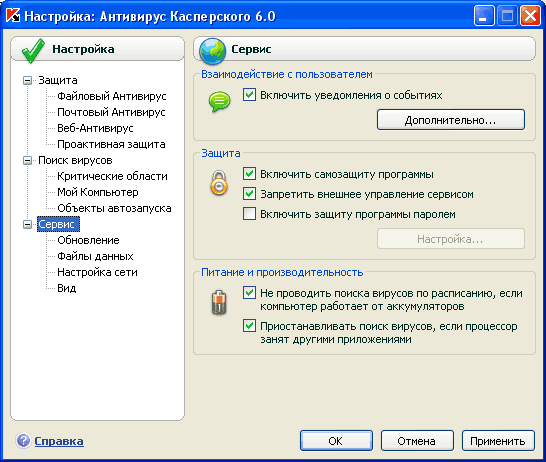Click the question mark help icon
The image size is (546, 462).
click(23, 441)
